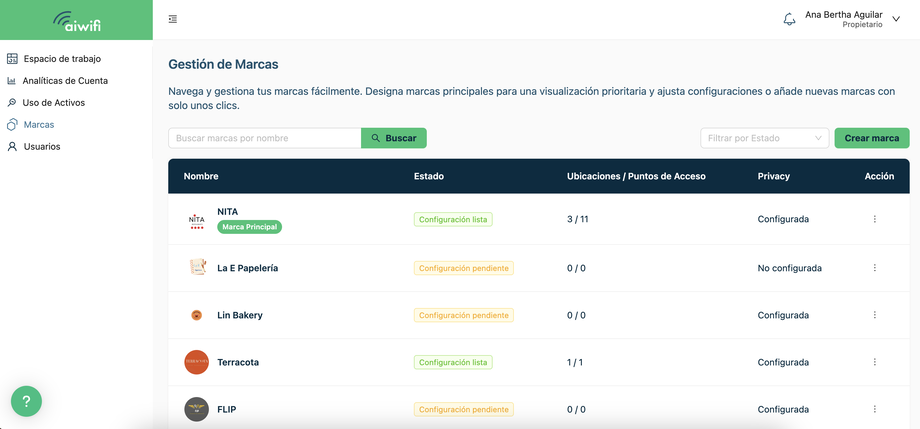Click the Terracota brand logo thumbnail
The image size is (920, 429).
197,362
